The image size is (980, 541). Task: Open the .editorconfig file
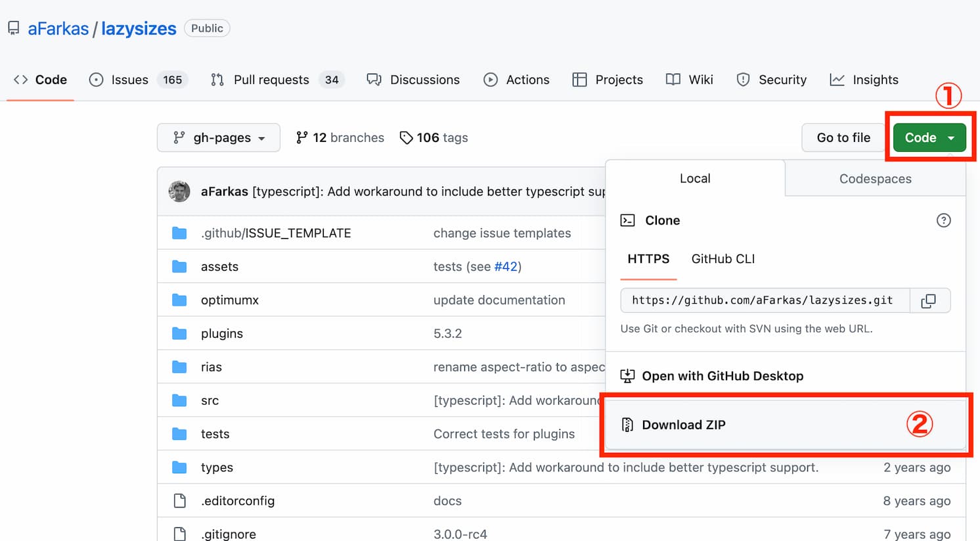[x=238, y=501]
